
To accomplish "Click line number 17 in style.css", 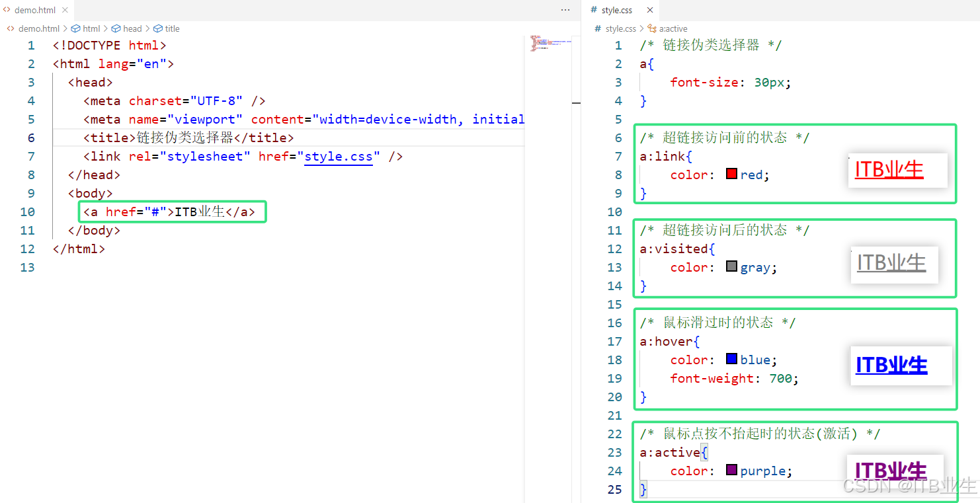I will (614, 342).
